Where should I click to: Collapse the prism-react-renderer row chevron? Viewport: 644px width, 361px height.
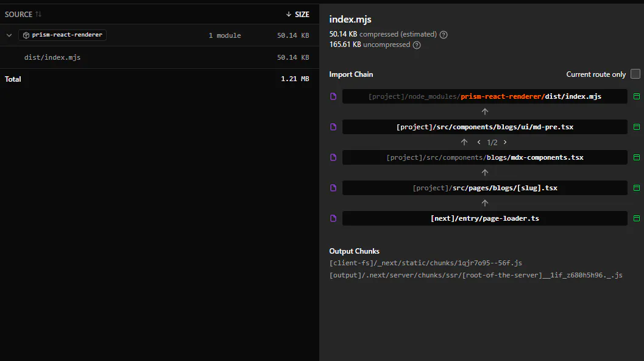click(9, 35)
